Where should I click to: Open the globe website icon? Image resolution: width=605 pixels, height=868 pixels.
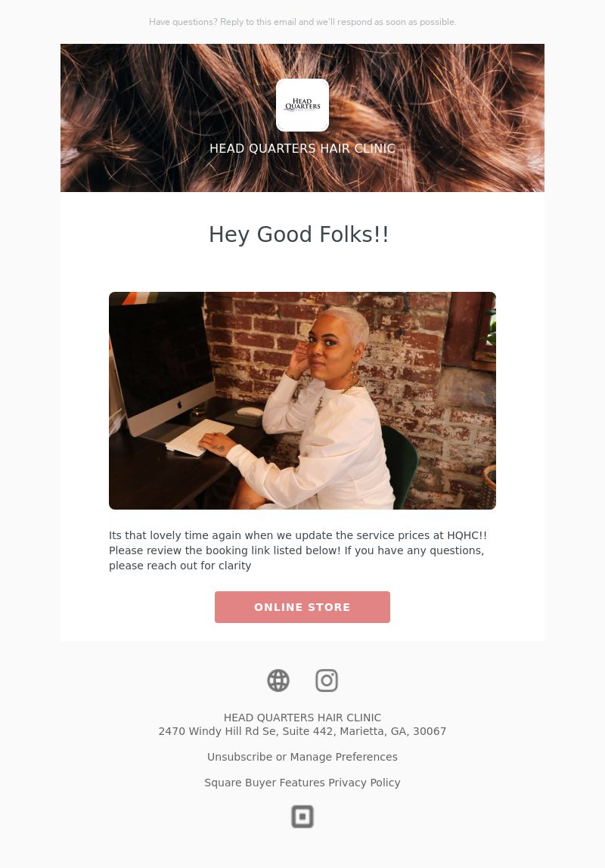(278, 680)
